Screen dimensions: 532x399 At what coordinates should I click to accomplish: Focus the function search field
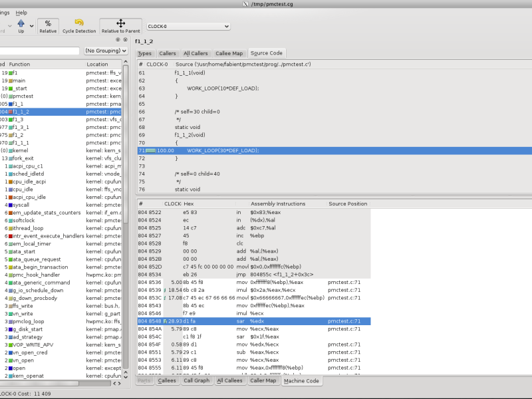click(x=39, y=51)
